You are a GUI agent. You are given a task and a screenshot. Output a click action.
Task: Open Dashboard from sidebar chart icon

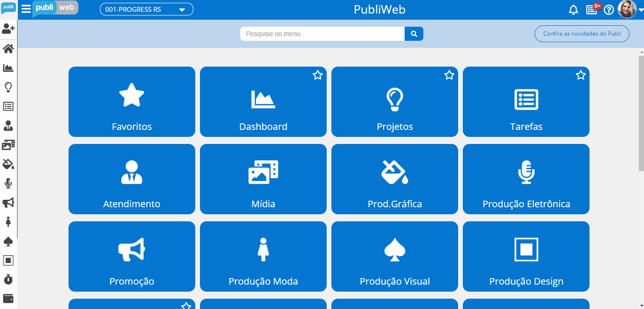8,68
